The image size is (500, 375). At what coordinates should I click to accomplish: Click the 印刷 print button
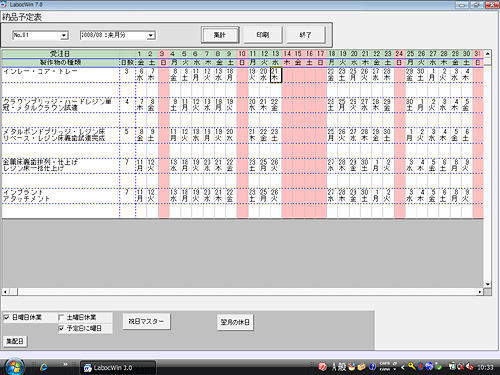pyautogui.click(x=263, y=35)
